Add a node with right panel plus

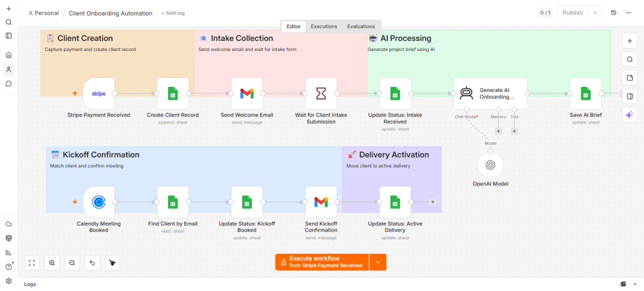point(630,41)
